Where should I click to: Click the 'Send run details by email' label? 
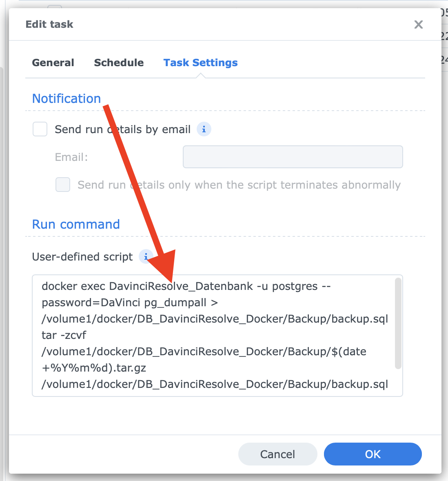point(122,129)
